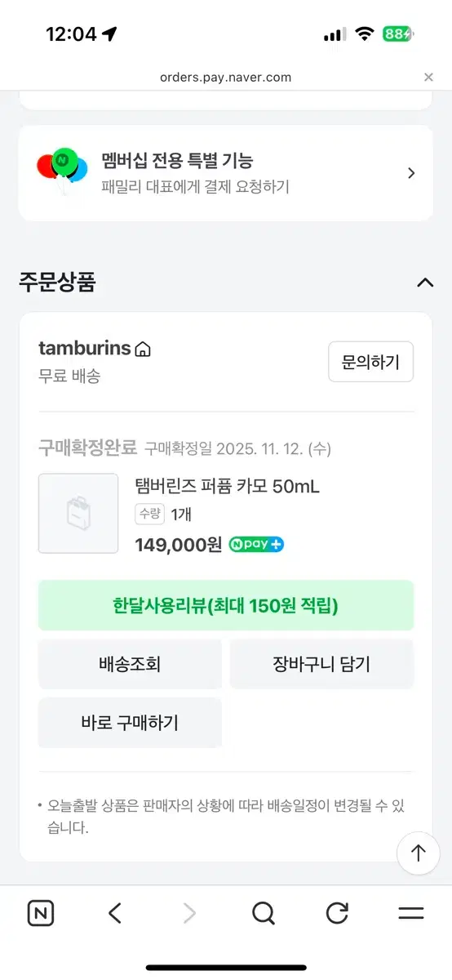
Task: Tap 한달사용리뷰 review button
Action: click(x=226, y=605)
